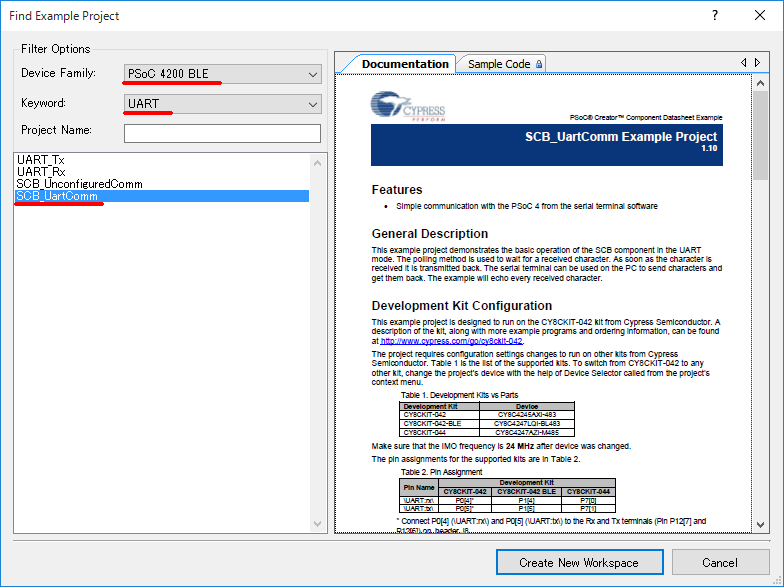Click the General Description heading
The width and height of the screenshot is (784, 587).
[430, 234]
